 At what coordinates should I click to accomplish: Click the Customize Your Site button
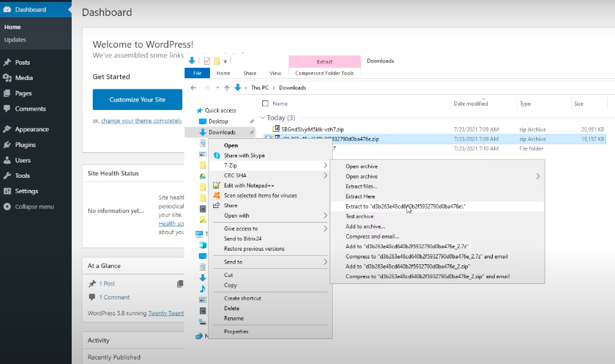coord(137,100)
